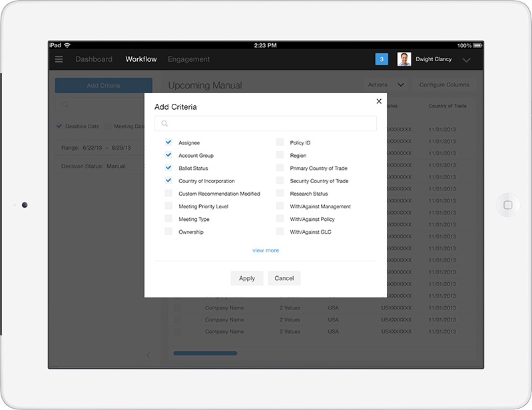Click Dwight Clancy's profile avatar
Screen dimensions: 532x410
pyautogui.click(x=404, y=59)
